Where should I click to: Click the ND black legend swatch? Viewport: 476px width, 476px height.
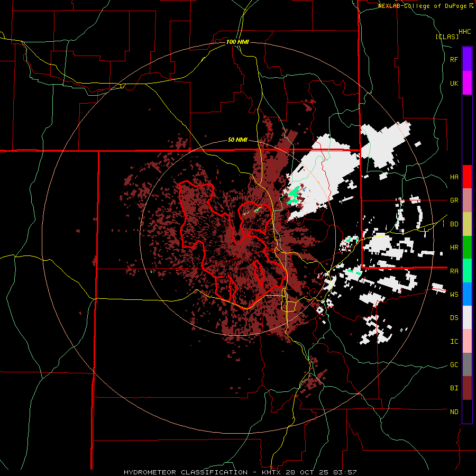467,411
